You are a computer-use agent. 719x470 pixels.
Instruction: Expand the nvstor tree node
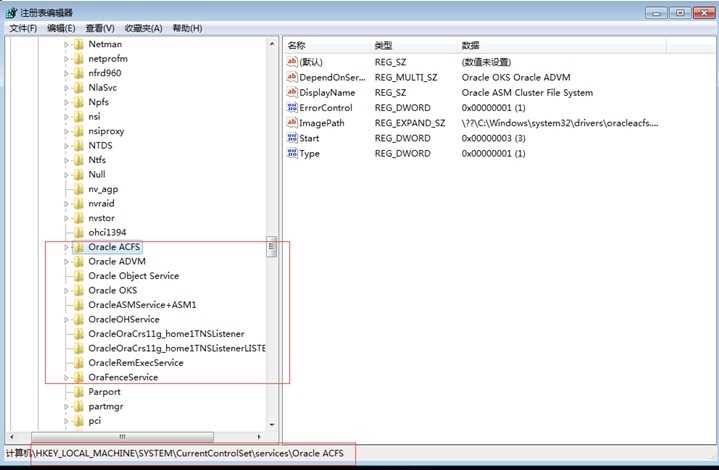66,218
